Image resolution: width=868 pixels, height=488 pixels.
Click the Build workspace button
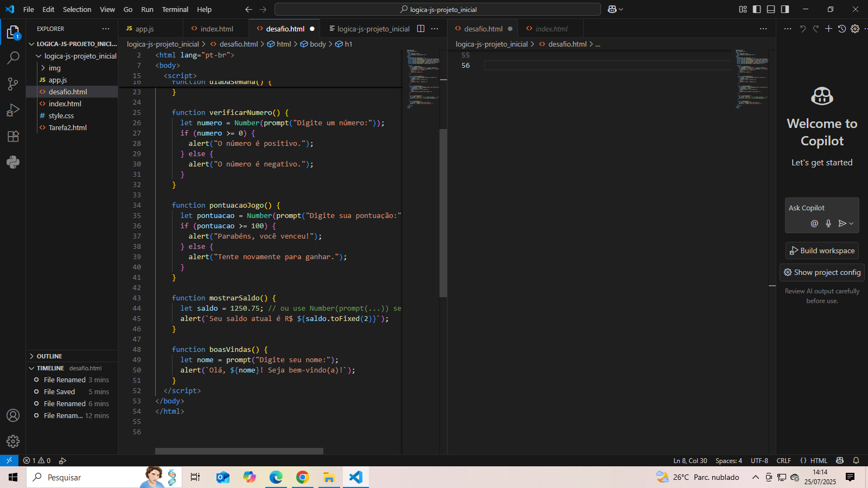[x=822, y=251]
